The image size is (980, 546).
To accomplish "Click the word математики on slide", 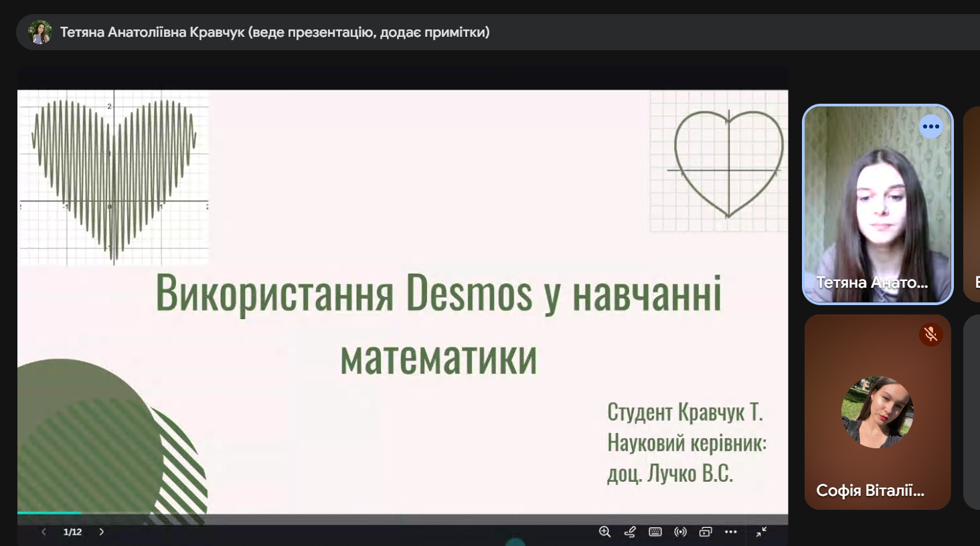I will coord(438,358).
